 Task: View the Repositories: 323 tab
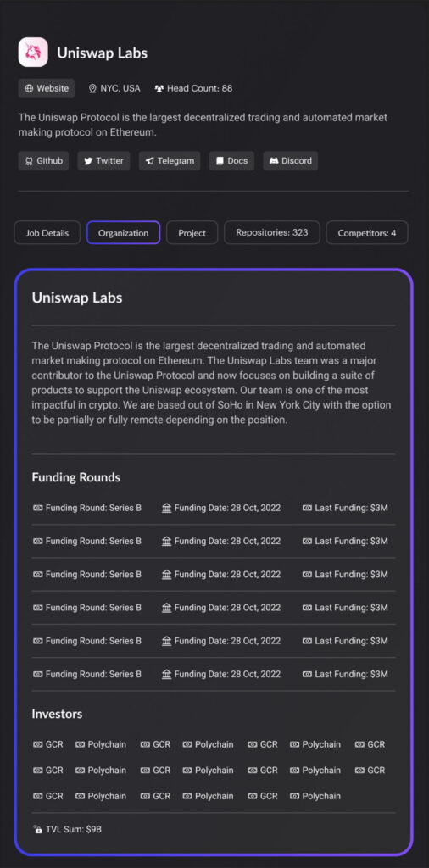click(272, 232)
